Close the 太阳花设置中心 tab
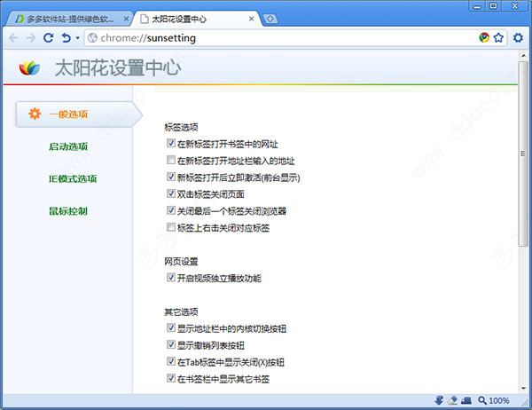Screen dimensions: 532x410 pyautogui.click(x=252, y=19)
